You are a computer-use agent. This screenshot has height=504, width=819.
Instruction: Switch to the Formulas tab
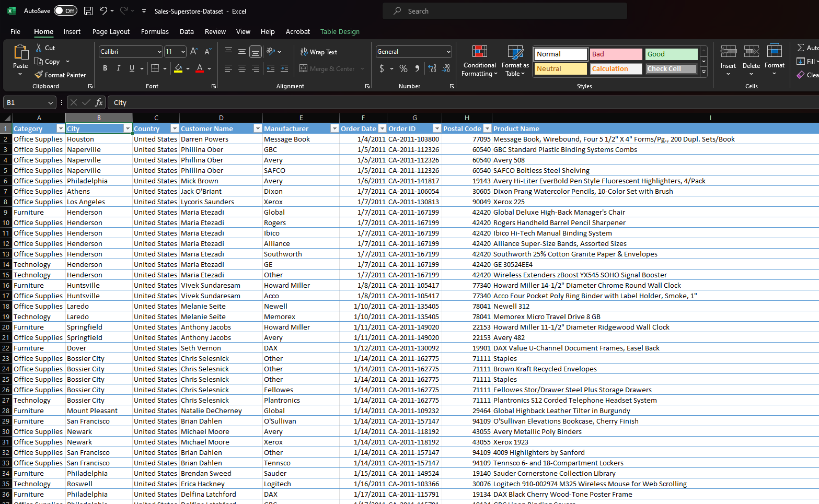pyautogui.click(x=155, y=31)
